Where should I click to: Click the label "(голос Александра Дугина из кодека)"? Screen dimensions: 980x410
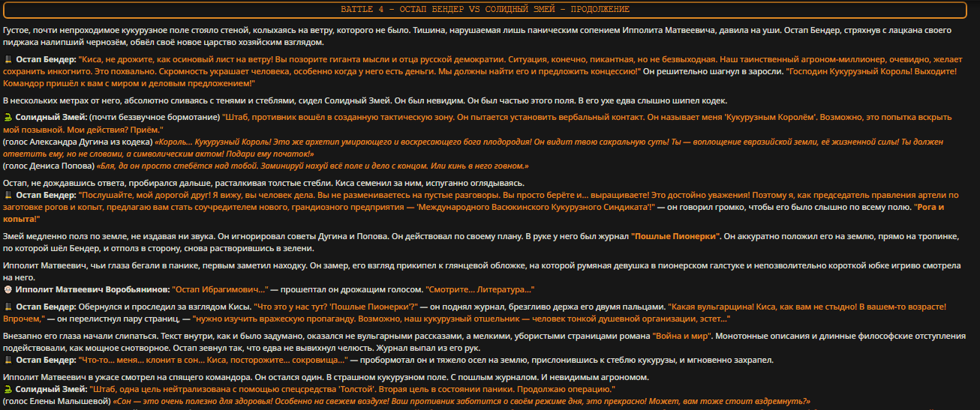pyautogui.click(x=77, y=142)
